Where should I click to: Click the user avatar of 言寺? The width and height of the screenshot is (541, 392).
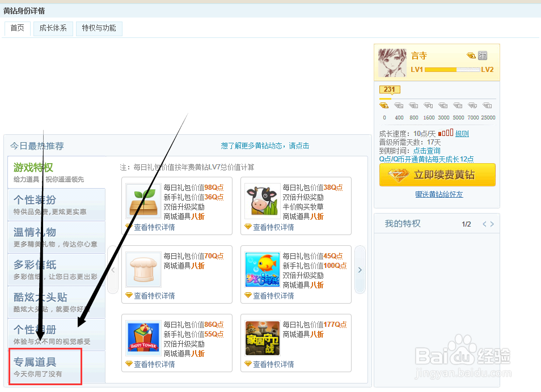[x=392, y=62]
